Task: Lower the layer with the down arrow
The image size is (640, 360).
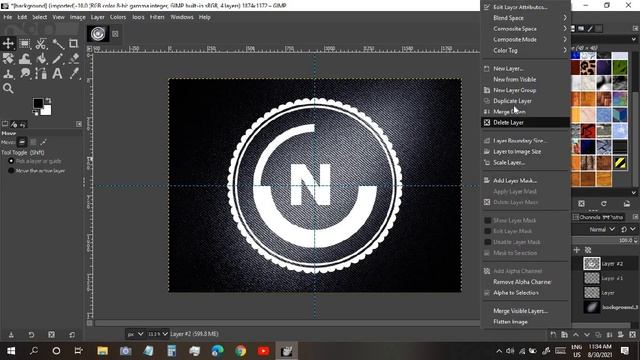Action: pos(587,335)
